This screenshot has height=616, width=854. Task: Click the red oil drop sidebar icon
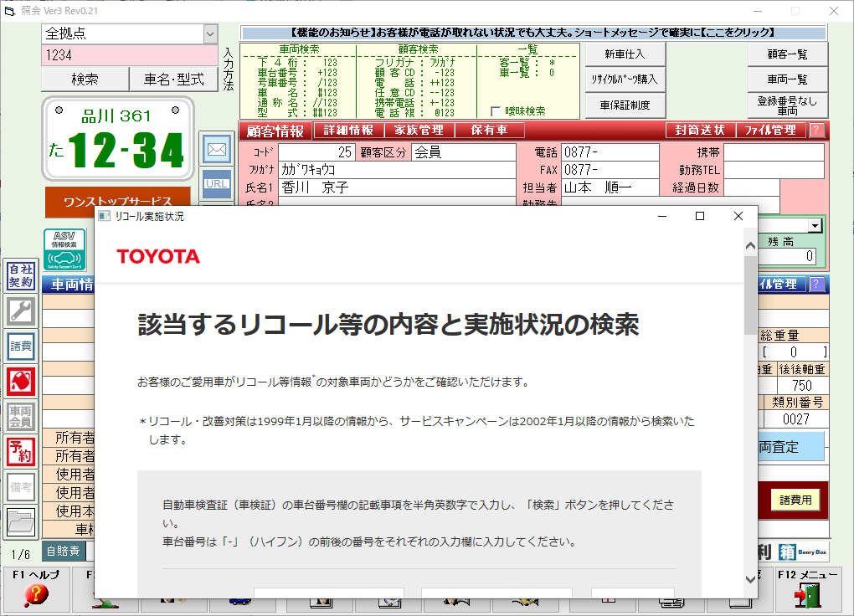(x=21, y=382)
